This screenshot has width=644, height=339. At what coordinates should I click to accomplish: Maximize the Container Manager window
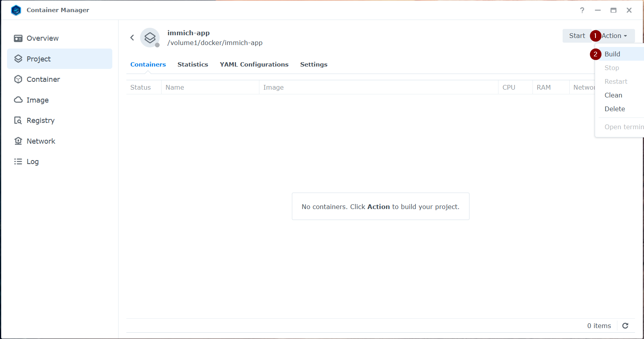pos(613,10)
